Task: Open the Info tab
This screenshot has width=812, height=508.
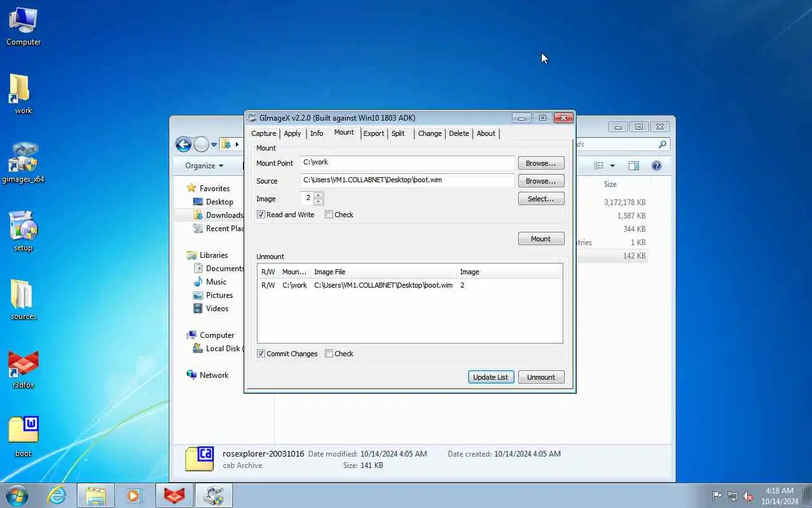Action: click(317, 133)
